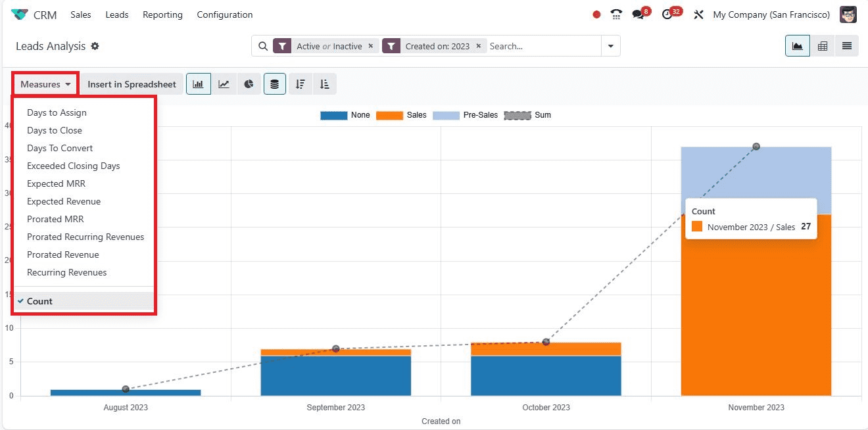Switch to line chart view

(x=224, y=84)
